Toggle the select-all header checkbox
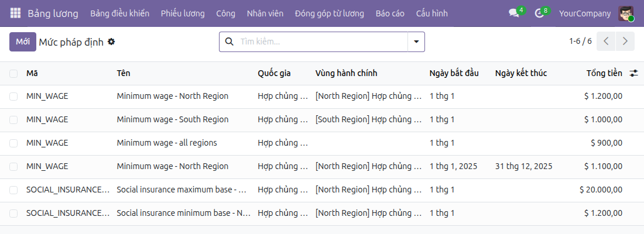Screen dimensions: 644x234 [13, 74]
